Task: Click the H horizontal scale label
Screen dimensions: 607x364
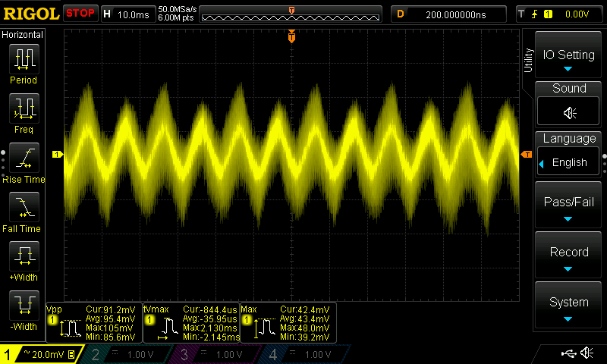Action: click(x=107, y=14)
